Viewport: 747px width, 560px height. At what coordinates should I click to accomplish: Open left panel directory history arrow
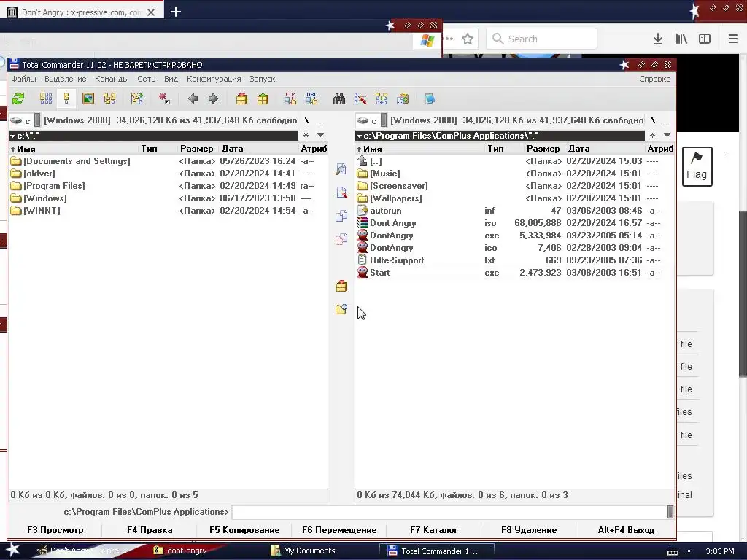pos(321,135)
